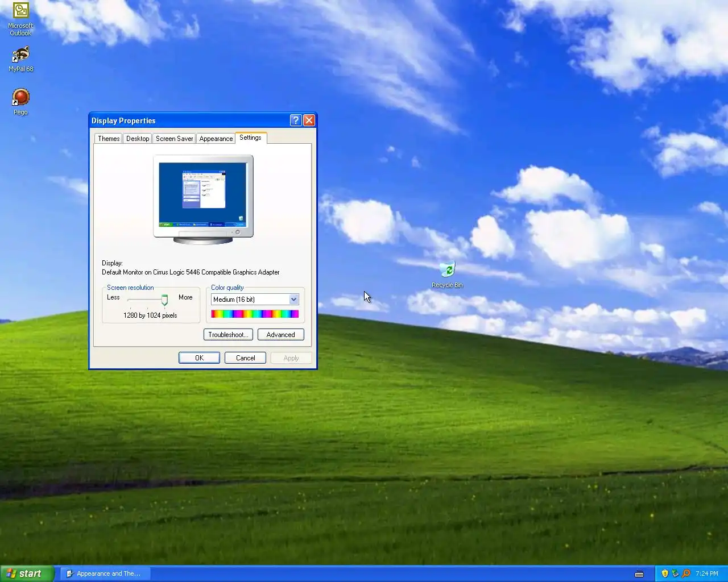Viewport: 728px width, 582px height.
Task: Switch to the Appearance tab
Action: (x=216, y=138)
